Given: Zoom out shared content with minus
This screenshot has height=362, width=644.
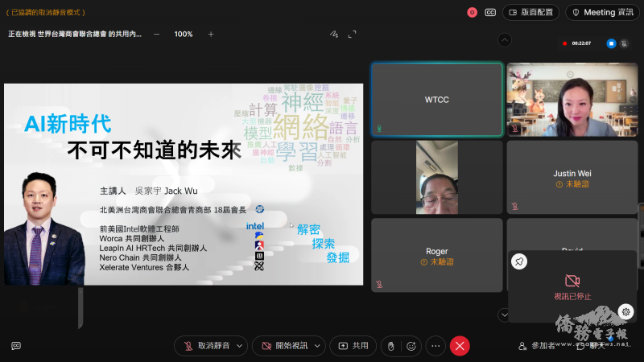Looking at the screenshot, I should pos(156,34).
